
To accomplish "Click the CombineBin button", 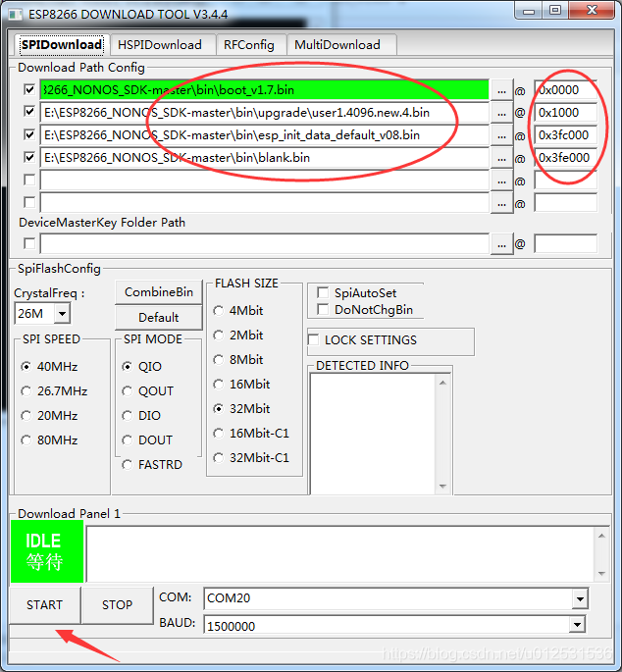I will [x=159, y=292].
